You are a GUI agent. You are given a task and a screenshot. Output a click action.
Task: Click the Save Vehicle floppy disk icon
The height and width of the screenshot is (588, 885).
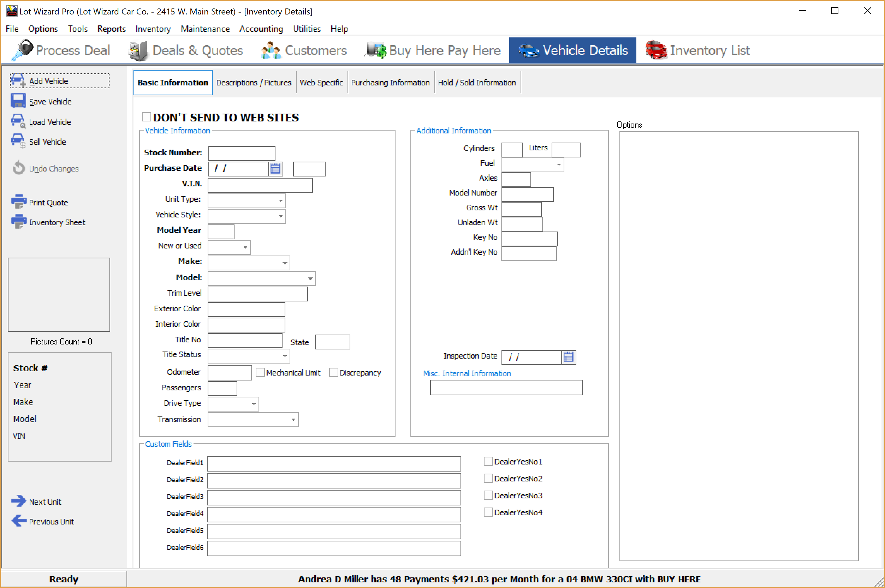[x=18, y=101]
